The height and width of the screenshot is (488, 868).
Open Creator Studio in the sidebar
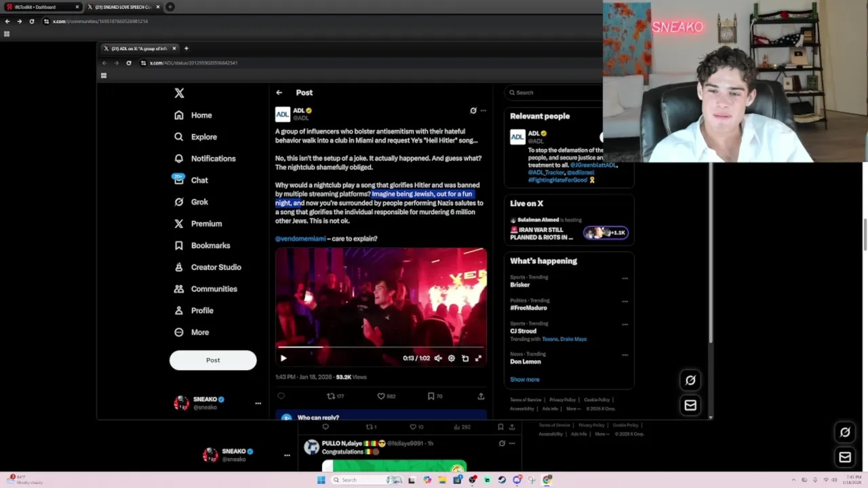208,267
